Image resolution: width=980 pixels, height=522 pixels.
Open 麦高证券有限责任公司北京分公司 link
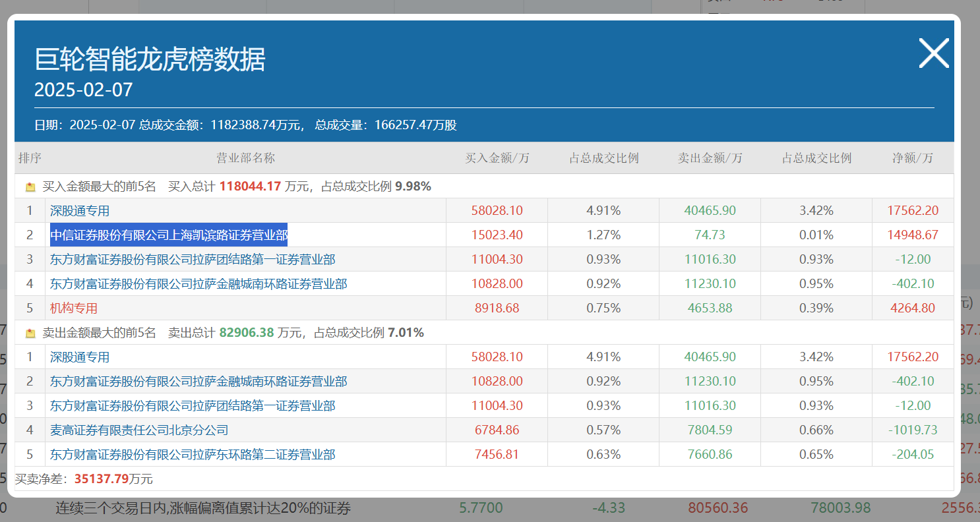click(x=139, y=430)
